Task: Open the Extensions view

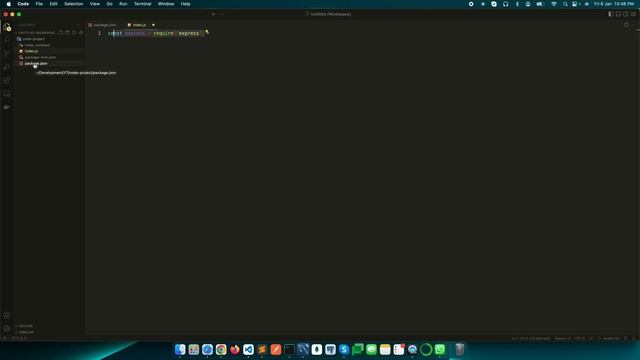Action: pos(7,80)
